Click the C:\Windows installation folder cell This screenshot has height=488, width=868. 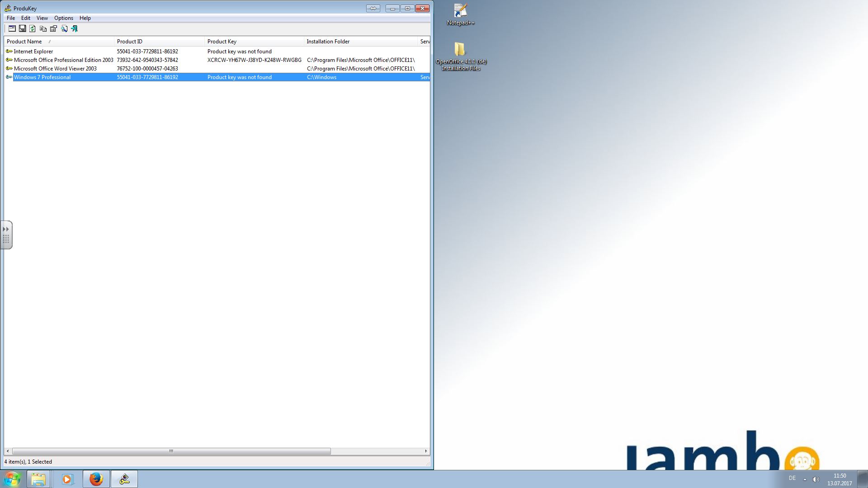(x=321, y=77)
